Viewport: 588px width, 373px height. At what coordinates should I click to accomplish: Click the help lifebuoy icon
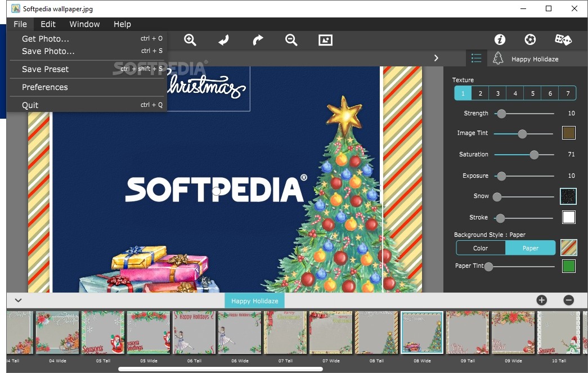click(x=530, y=39)
